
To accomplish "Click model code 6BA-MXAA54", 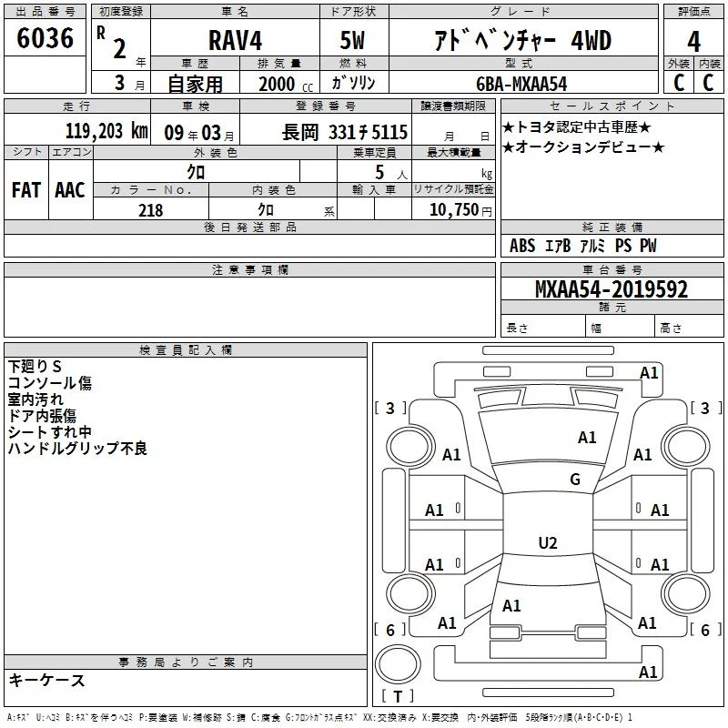I will (x=521, y=84).
